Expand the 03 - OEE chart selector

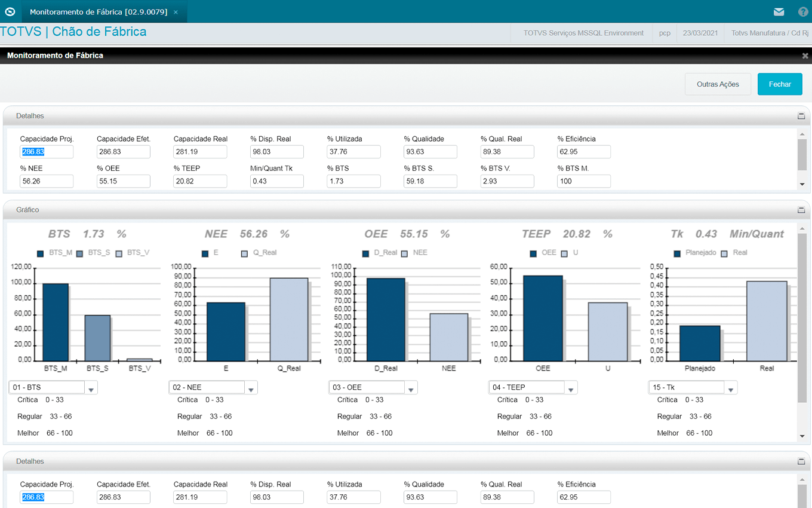click(411, 388)
